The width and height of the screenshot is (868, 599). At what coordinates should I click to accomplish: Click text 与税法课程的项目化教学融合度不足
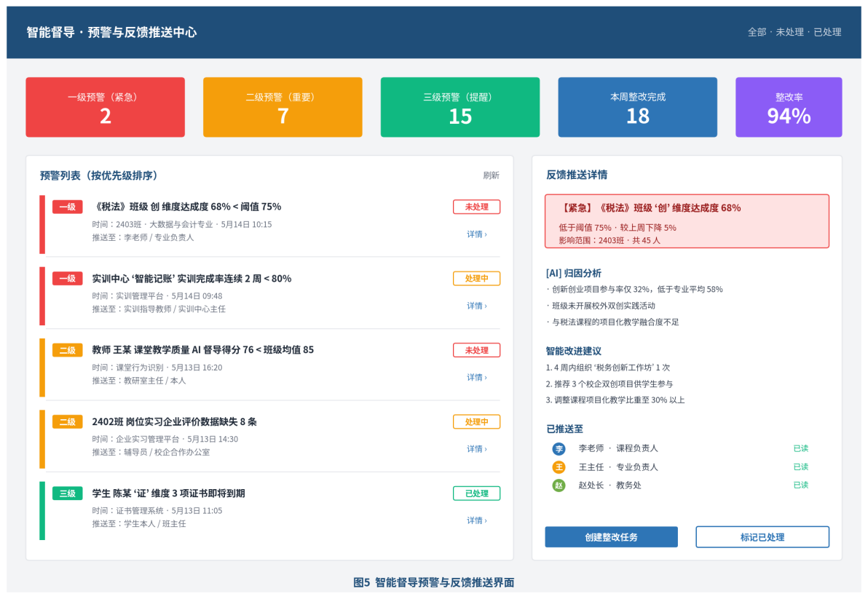point(612,322)
